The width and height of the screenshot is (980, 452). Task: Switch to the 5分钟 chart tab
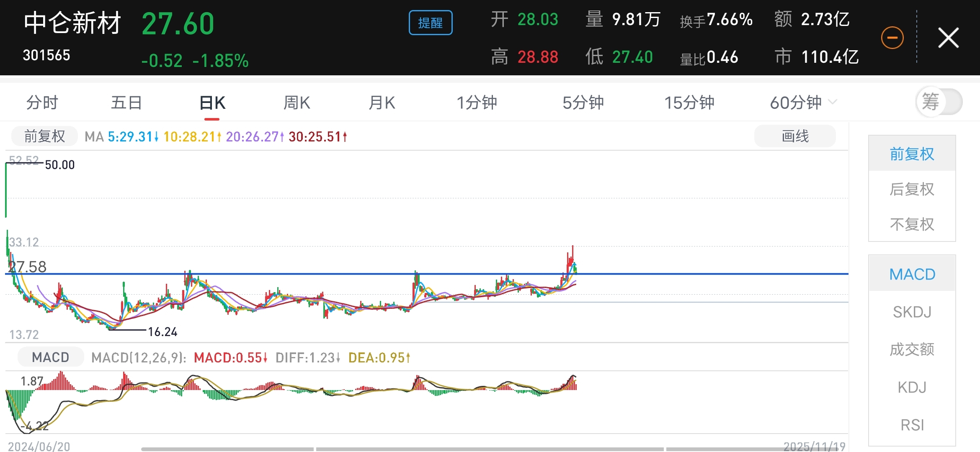point(583,102)
